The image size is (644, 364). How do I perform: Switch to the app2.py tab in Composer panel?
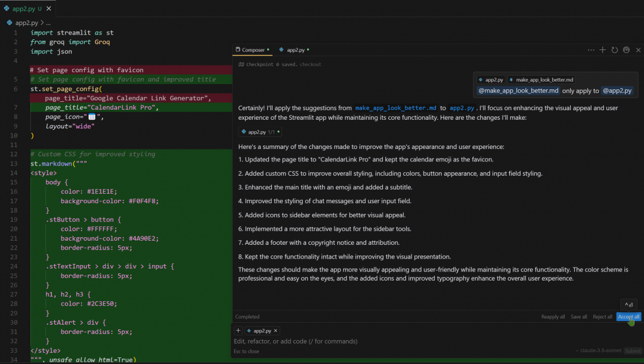294,50
